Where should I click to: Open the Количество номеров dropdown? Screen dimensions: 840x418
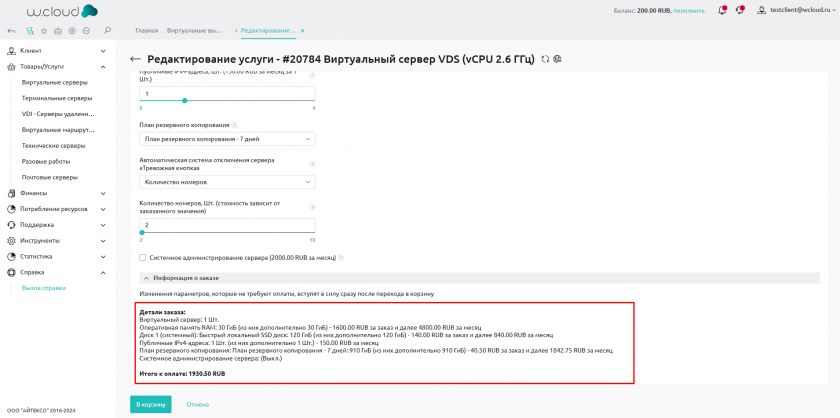coord(227,182)
